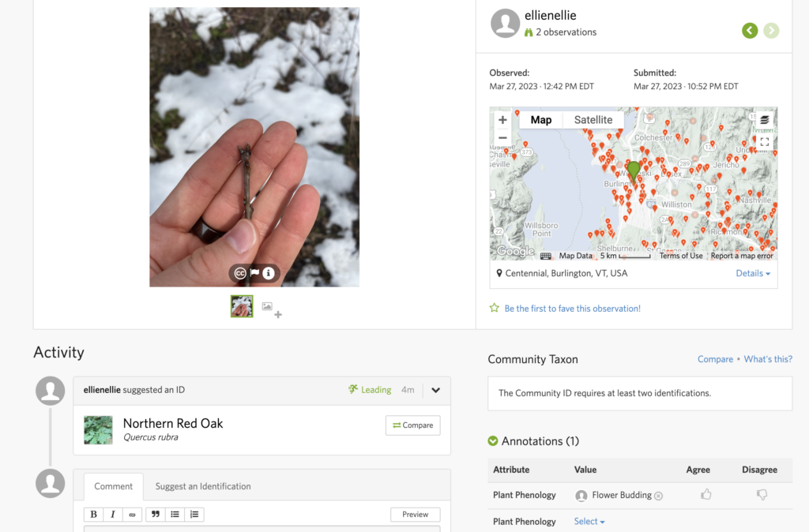
Task: Open the identification options chevron menu
Action: [x=435, y=390]
